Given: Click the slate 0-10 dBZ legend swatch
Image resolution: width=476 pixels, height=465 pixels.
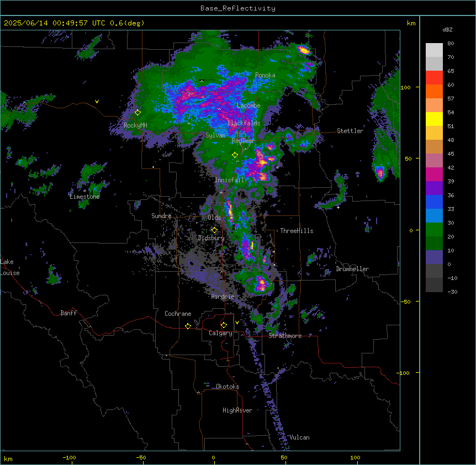Looking at the screenshot, I should (x=434, y=257).
